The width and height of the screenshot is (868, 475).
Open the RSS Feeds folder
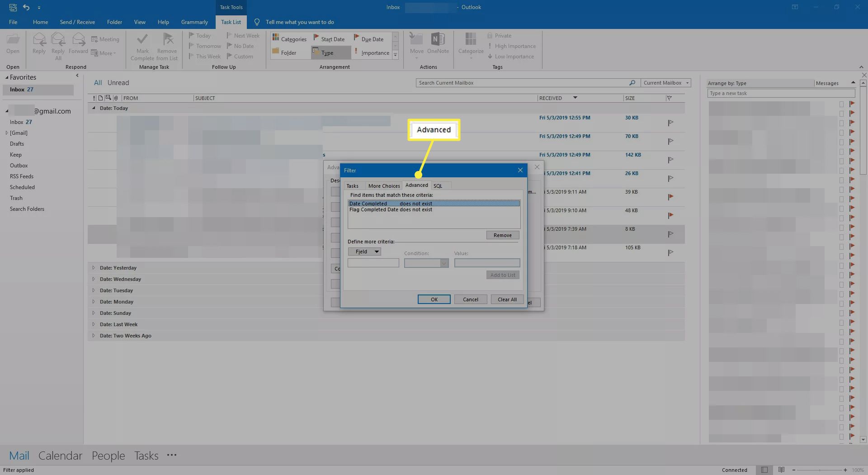tap(22, 176)
